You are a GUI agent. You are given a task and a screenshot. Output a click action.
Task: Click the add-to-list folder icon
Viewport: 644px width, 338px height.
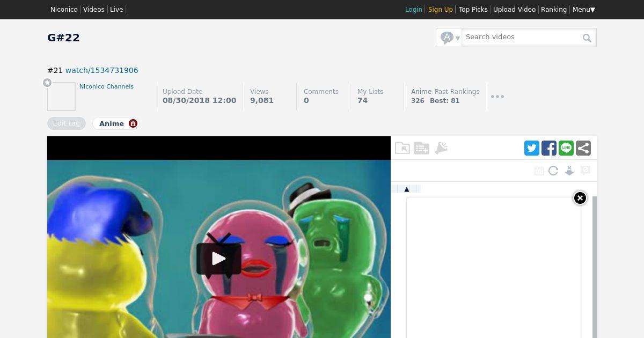422,148
